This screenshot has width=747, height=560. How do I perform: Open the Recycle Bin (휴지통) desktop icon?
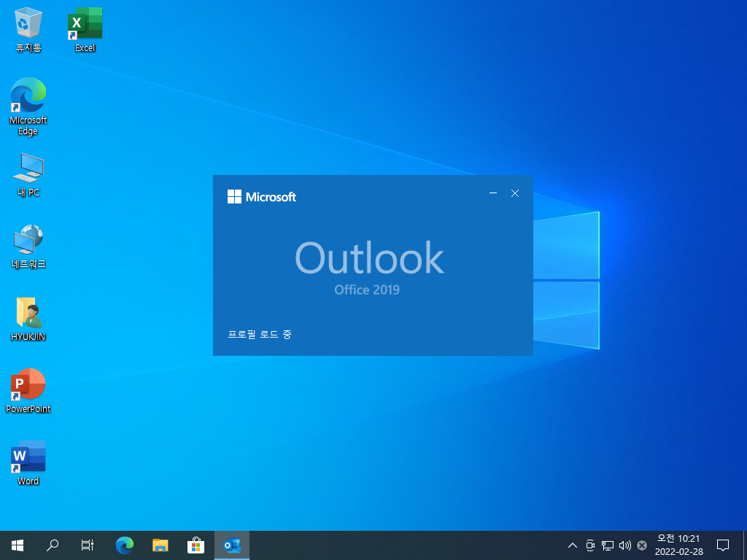pyautogui.click(x=28, y=29)
